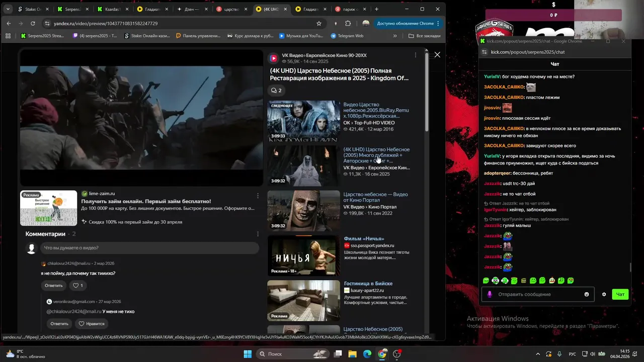Open the OBS icon on the taskbar
This screenshot has width=644, height=362.
(397, 354)
